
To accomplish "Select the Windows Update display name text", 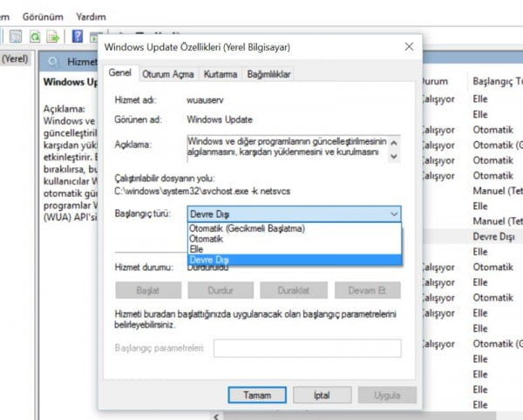I will pyautogui.click(x=220, y=119).
